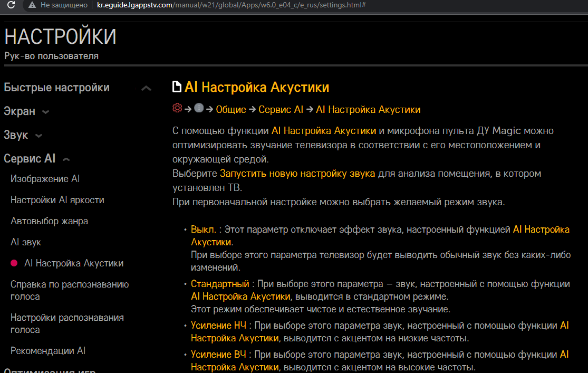Open Настройки AI яркости in the sidebar
Image resolution: width=588 pixels, height=373 pixels.
pyautogui.click(x=57, y=200)
